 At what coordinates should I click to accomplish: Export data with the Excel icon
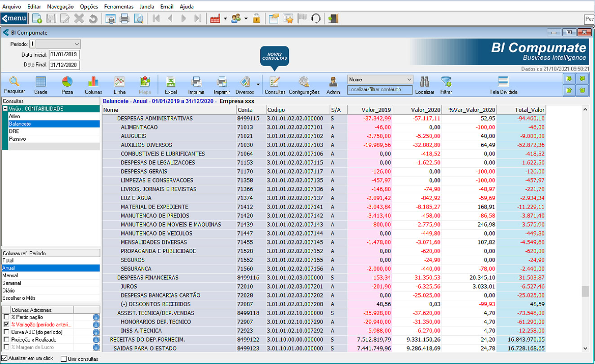pos(171,82)
